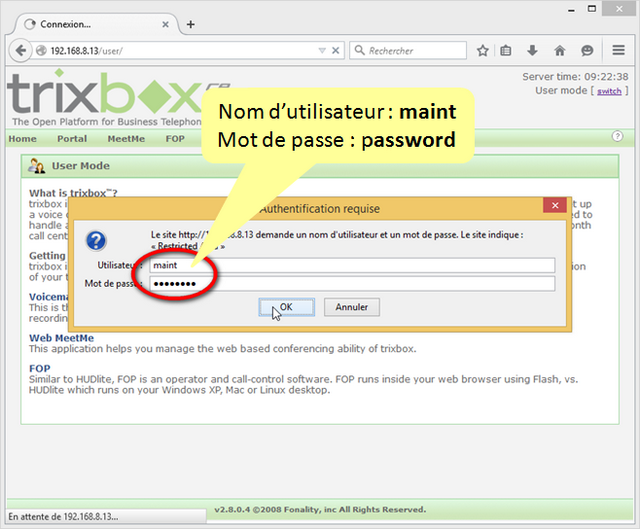Viewport: 640px width, 529px height.
Task: Open the hamburger menu icon
Action: (x=618, y=50)
